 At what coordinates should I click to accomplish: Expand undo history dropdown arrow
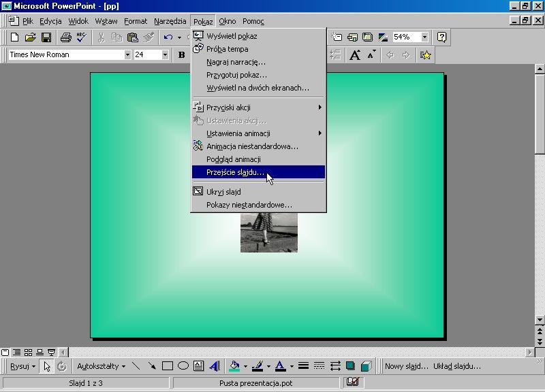click(x=179, y=37)
